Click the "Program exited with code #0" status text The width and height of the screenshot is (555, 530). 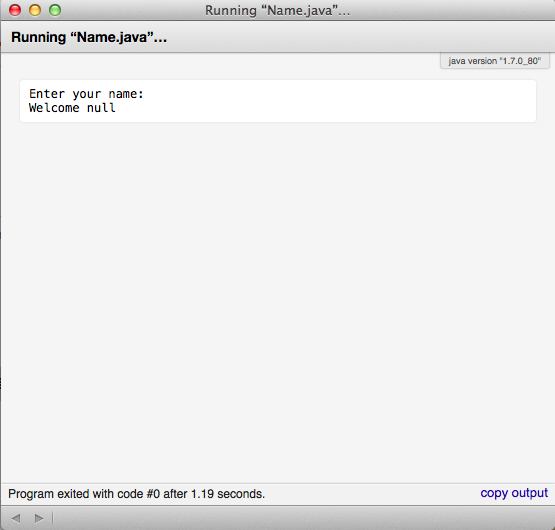(x=137, y=494)
